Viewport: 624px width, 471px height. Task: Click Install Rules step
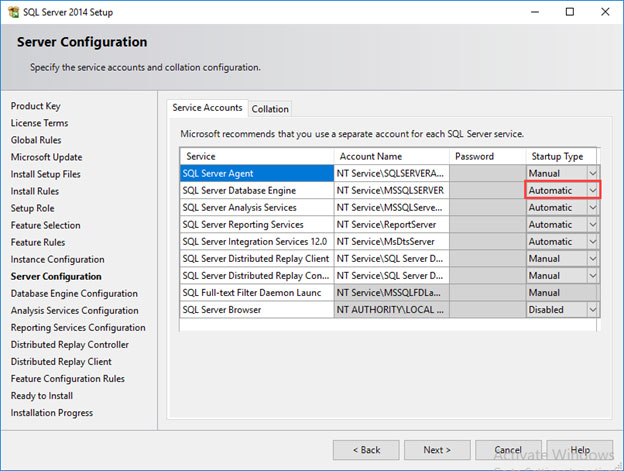35,191
